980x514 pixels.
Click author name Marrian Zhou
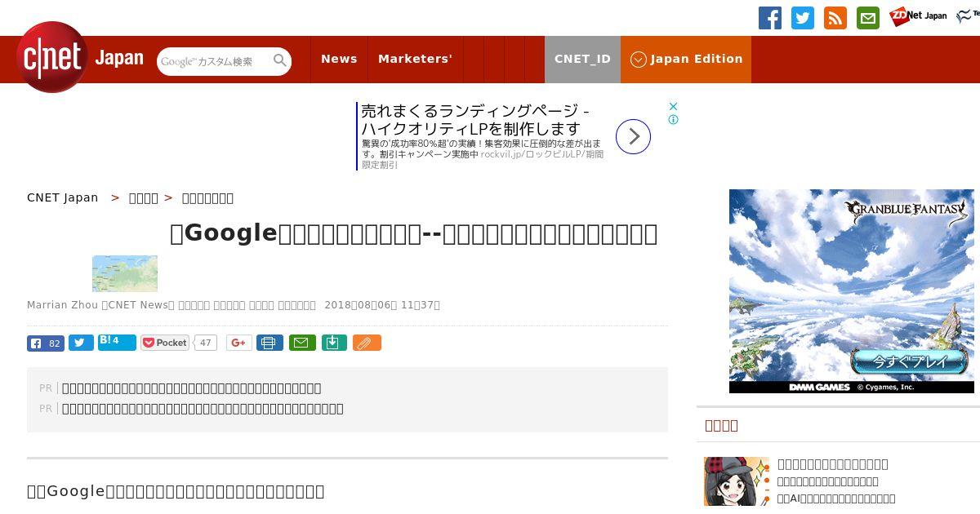click(x=62, y=304)
